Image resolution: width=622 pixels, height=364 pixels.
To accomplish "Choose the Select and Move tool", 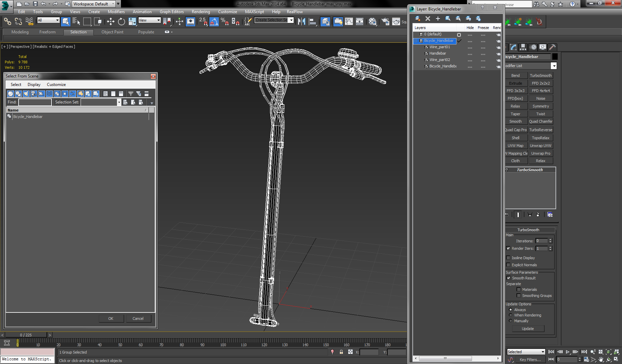I will coord(111,22).
